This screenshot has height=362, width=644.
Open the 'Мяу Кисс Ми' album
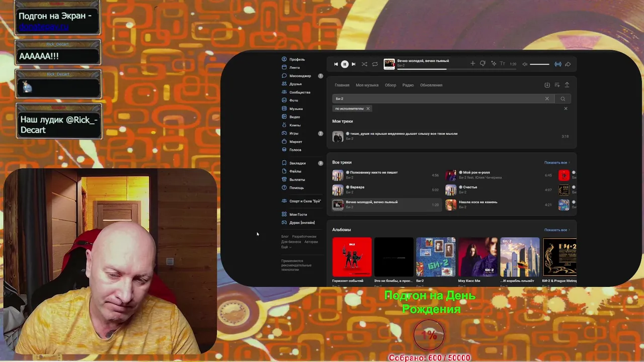478,257
